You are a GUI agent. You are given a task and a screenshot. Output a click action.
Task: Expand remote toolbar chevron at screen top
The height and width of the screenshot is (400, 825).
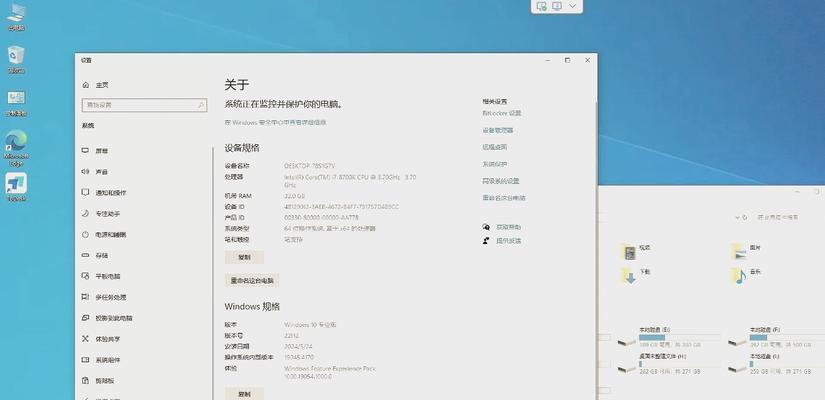[x=573, y=6]
